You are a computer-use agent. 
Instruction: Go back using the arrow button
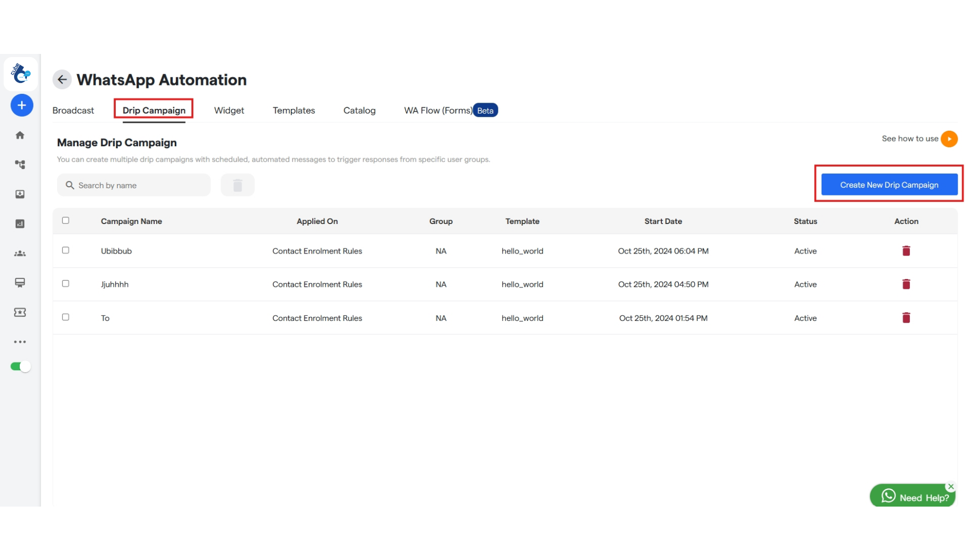[x=62, y=79]
